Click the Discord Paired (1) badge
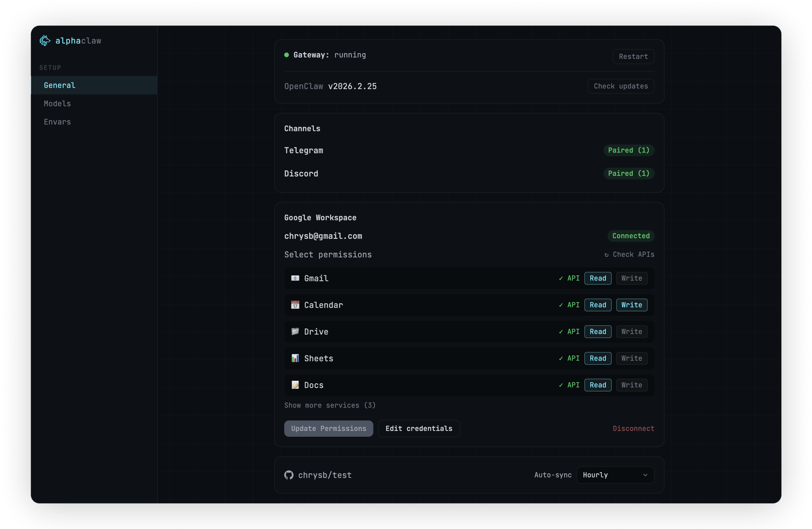Viewport: 812px width, 529px height. (x=629, y=174)
